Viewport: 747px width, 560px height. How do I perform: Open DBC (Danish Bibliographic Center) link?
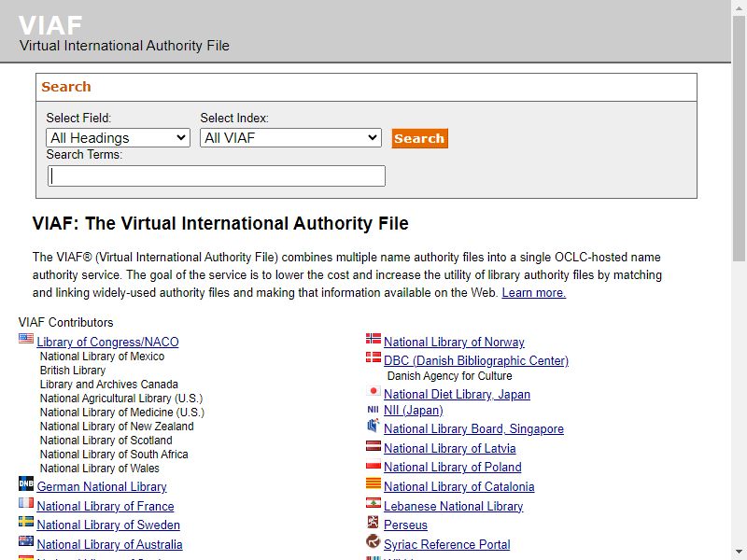476,360
